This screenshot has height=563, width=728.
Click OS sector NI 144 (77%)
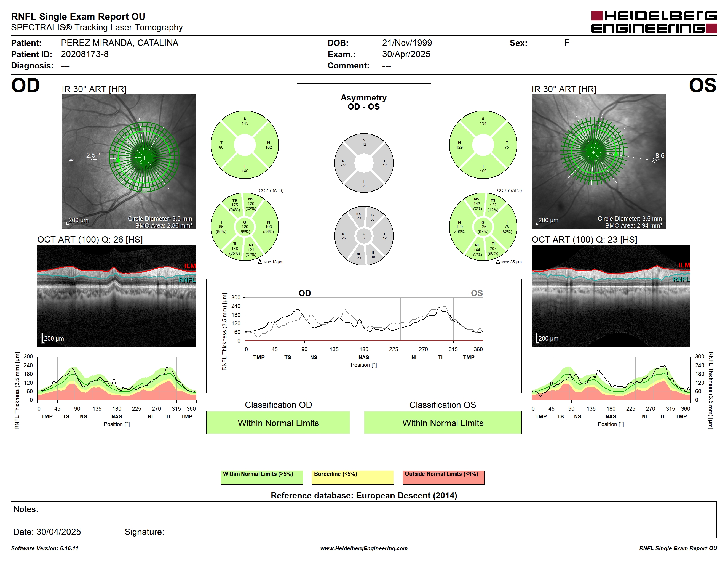click(x=477, y=250)
